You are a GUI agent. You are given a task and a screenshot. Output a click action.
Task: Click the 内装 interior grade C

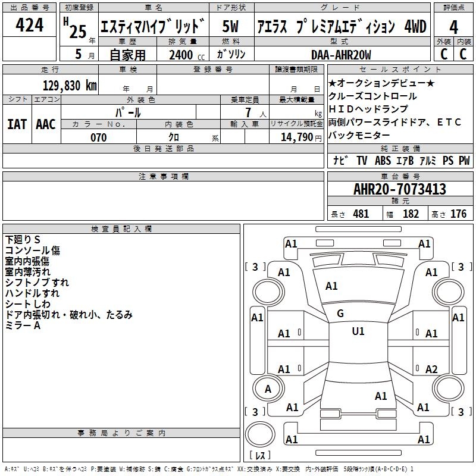coord(463,54)
